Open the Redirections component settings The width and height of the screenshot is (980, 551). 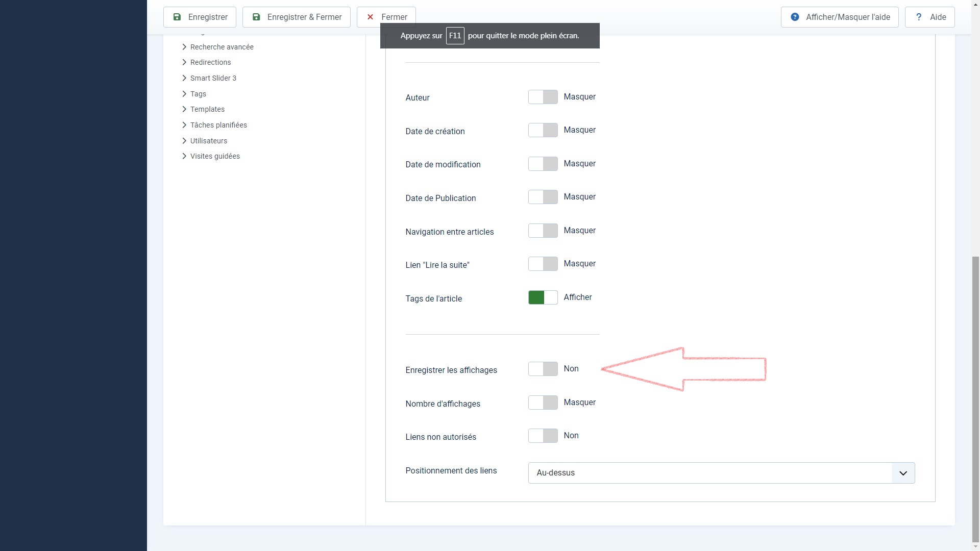pos(210,62)
